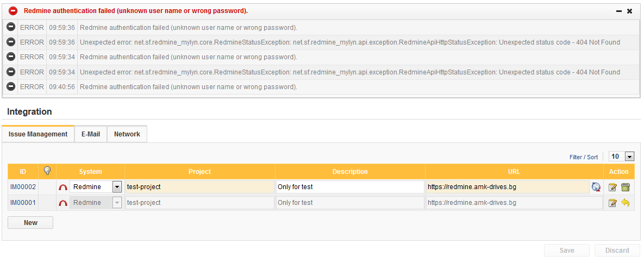
Task: Click the Redmine logo icon in IM00002 row
Action: tap(63, 187)
